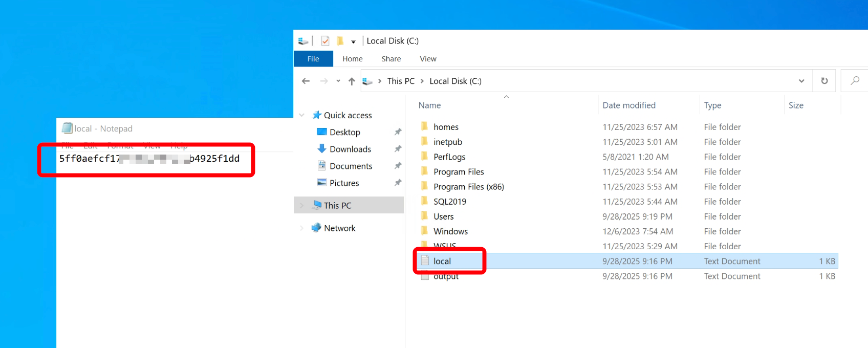
Task: Click the Properties checkmark quick access icon
Action: click(x=325, y=41)
